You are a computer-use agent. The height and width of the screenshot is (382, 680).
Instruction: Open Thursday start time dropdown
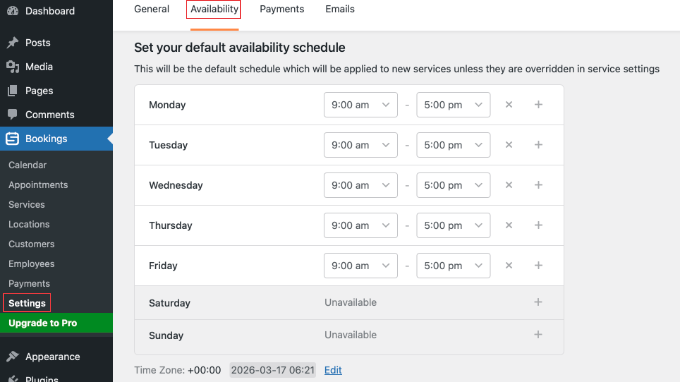pos(360,225)
